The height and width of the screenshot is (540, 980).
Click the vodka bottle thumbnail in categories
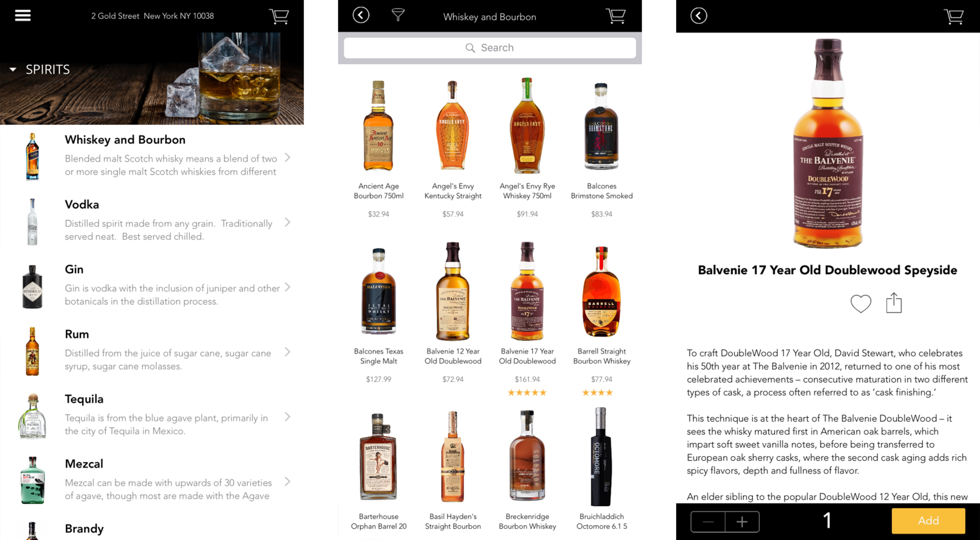coord(32,222)
